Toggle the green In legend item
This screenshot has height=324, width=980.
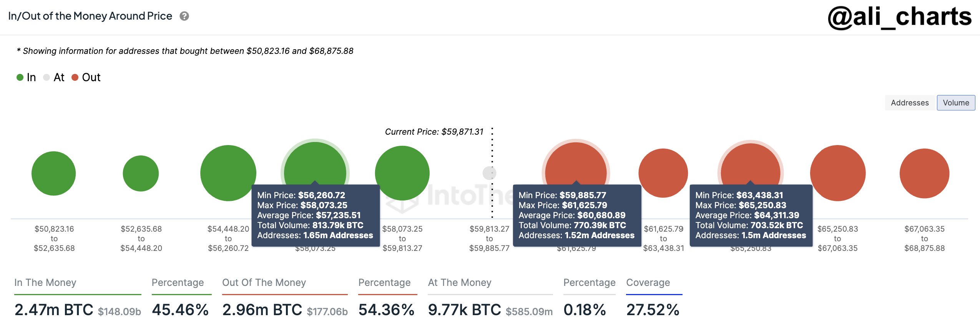tap(26, 77)
